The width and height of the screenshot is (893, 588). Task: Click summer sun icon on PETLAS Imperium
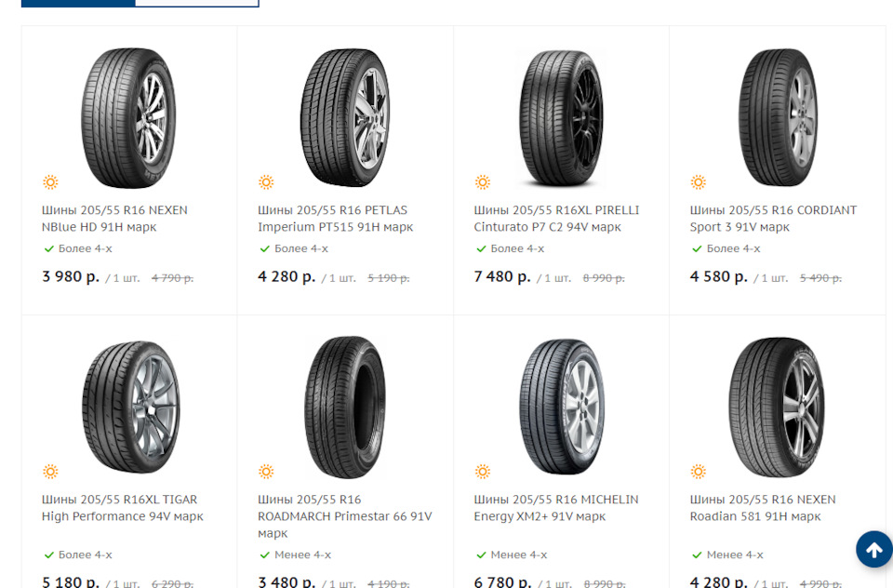[x=266, y=182]
